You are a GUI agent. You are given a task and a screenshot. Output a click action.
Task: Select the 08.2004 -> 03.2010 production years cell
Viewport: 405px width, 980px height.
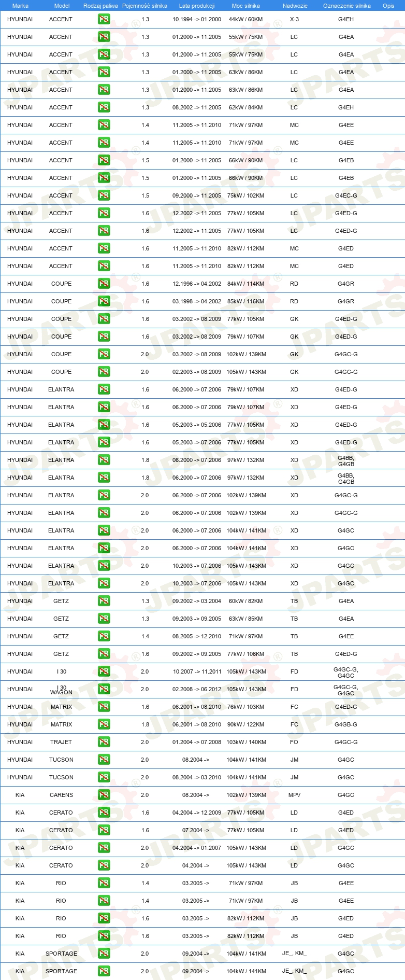(x=197, y=777)
